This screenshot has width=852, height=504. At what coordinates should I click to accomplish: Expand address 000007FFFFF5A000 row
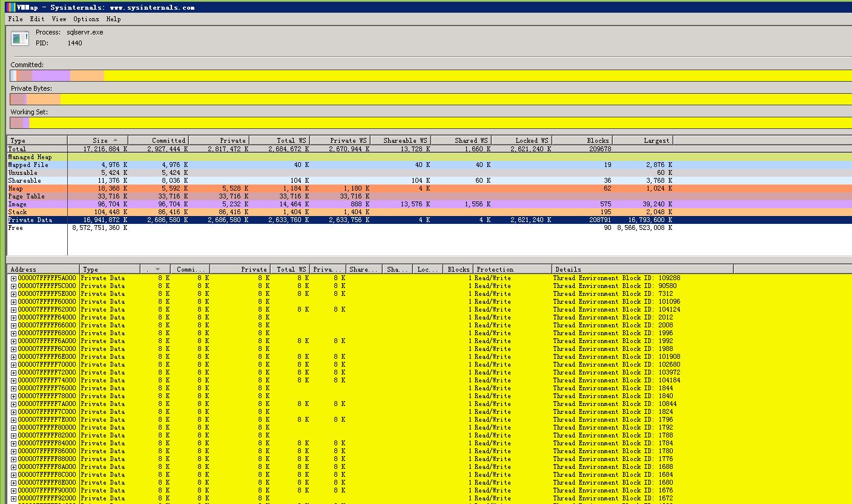tap(13, 278)
